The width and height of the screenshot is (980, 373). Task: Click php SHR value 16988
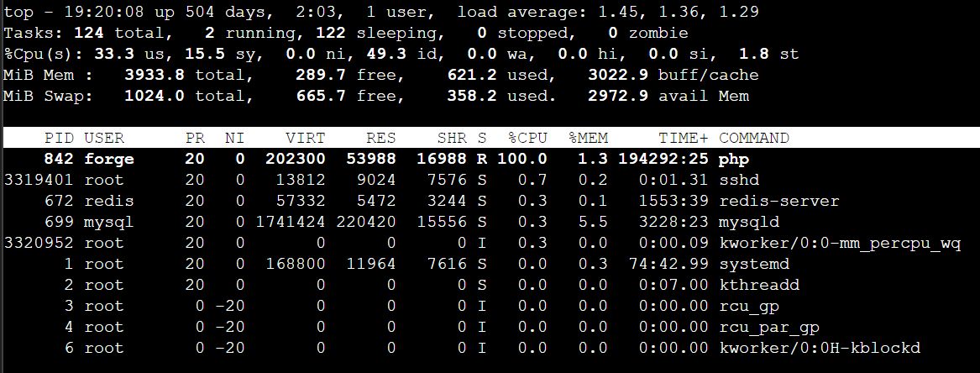(x=442, y=160)
